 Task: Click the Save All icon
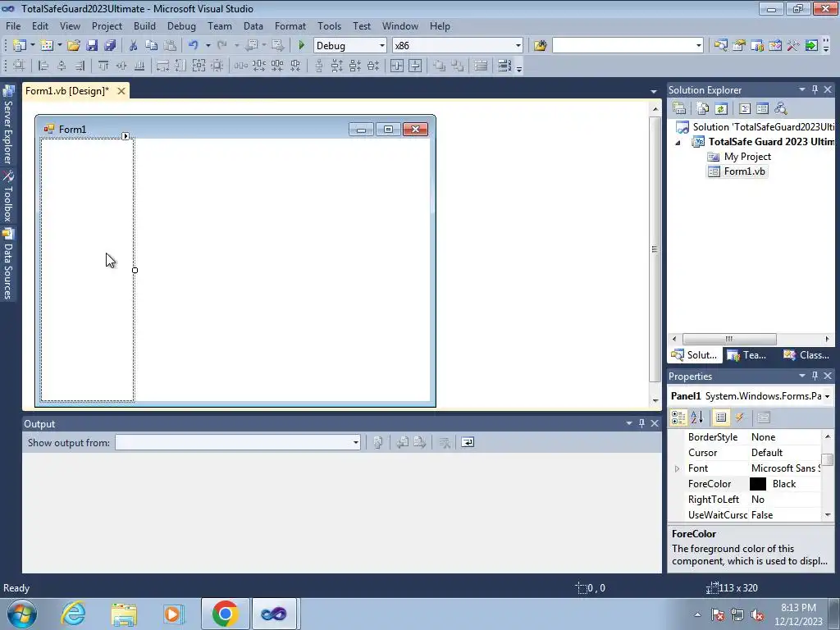coord(111,46)
